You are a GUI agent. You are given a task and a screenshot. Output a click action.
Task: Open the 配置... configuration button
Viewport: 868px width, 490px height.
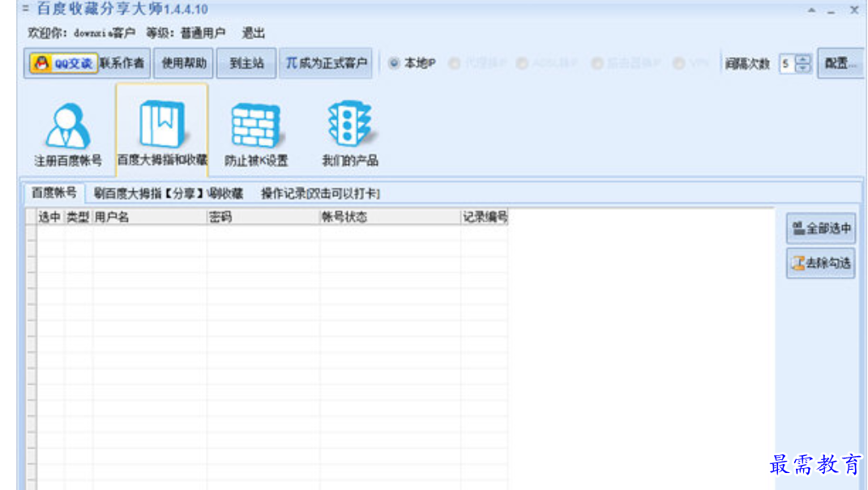[840, 64]
